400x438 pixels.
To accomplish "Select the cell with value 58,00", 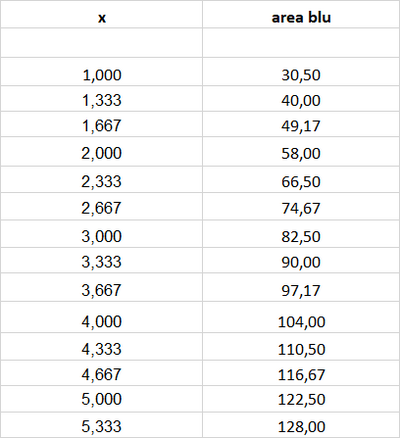I will [301, 151].
